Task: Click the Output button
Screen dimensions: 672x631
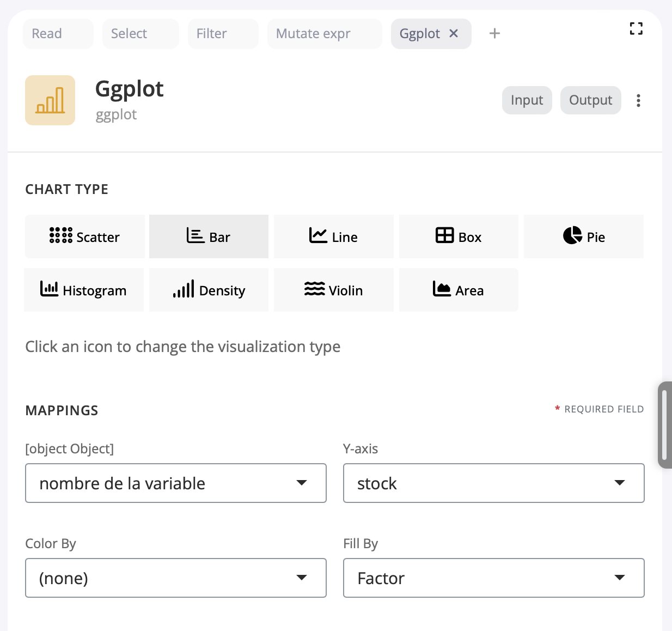Action: click(590, 100)
